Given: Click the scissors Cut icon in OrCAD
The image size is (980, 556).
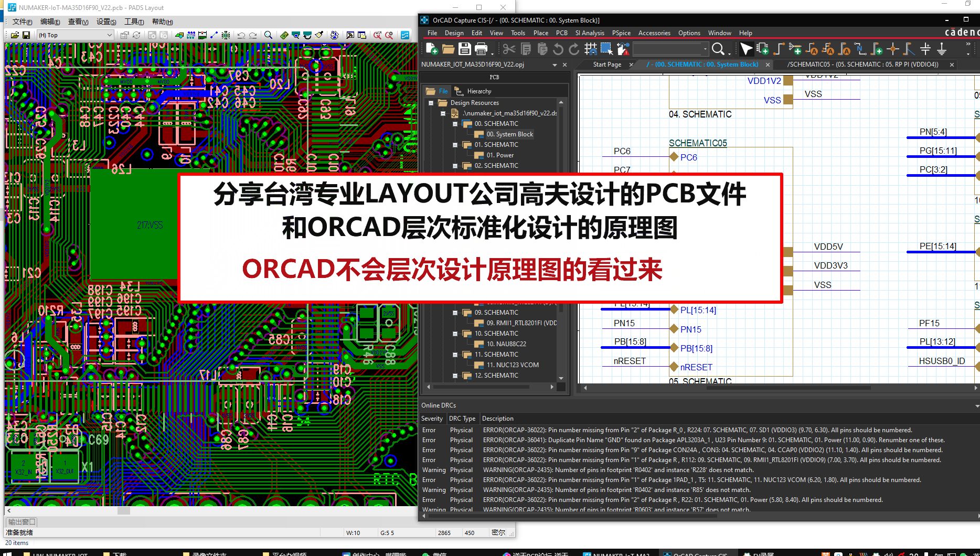Looking at the screenshot, I should (509, 49).
